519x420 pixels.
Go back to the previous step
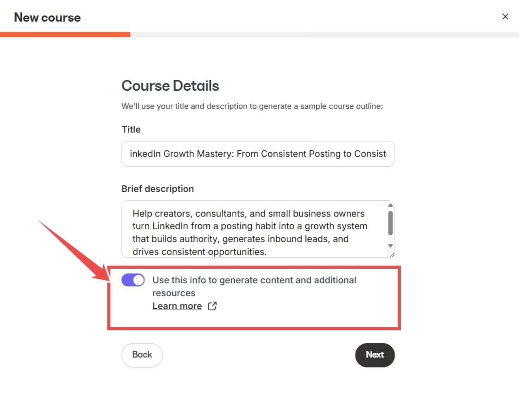pos(142,355)
